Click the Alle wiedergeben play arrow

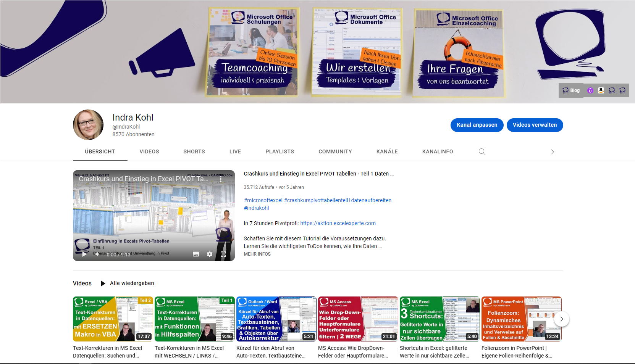click(103, 283)
